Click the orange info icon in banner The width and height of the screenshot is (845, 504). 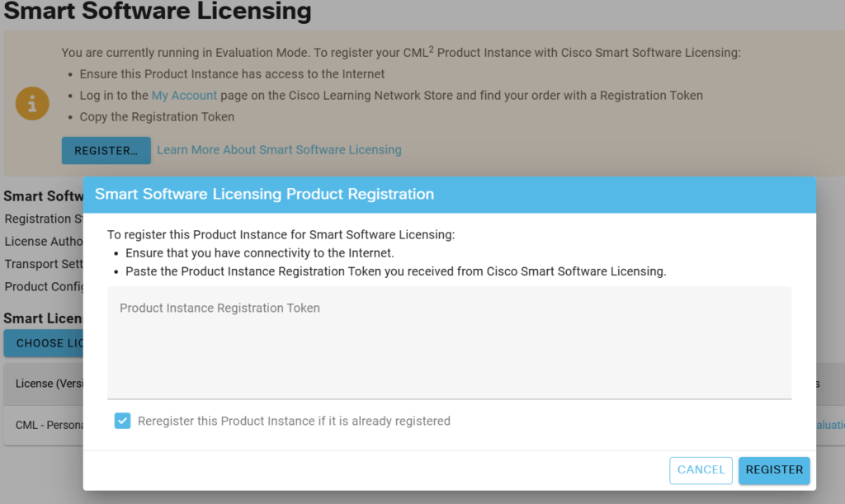point(32,103)
